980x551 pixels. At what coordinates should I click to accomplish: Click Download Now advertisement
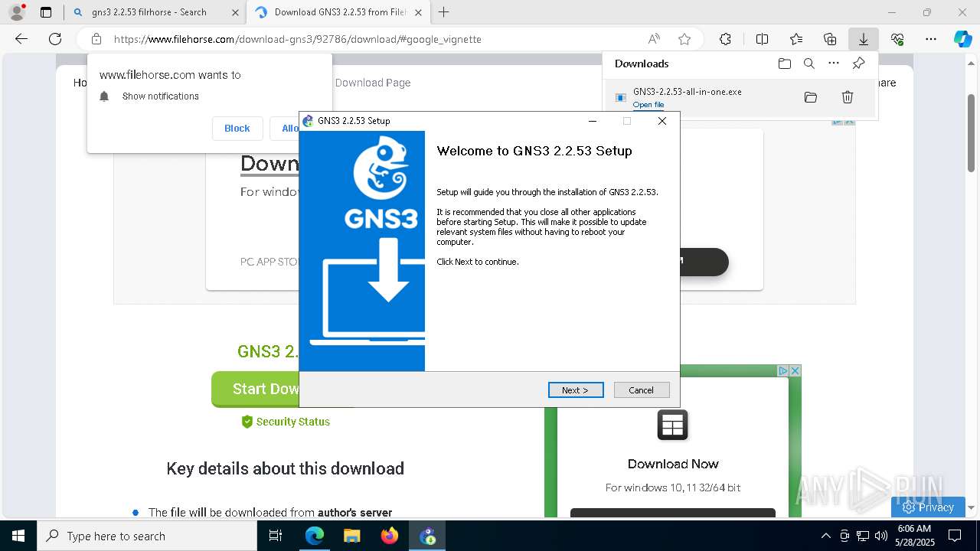point(673,464)
